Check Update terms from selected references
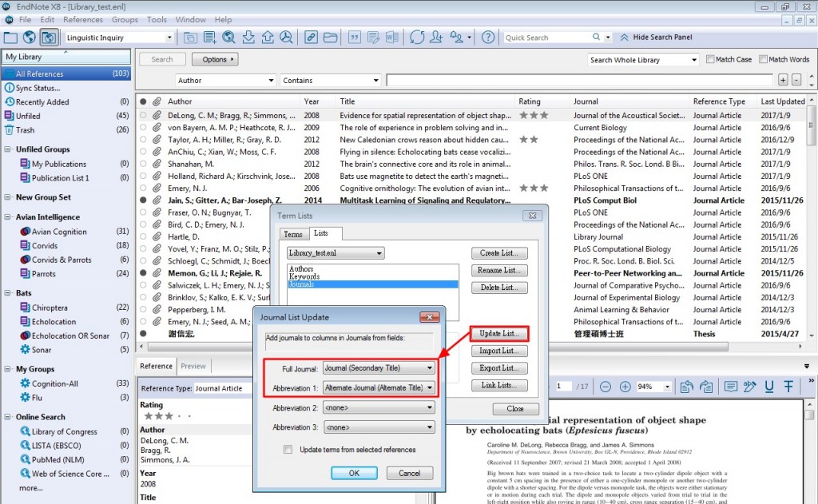 [288, 449]
